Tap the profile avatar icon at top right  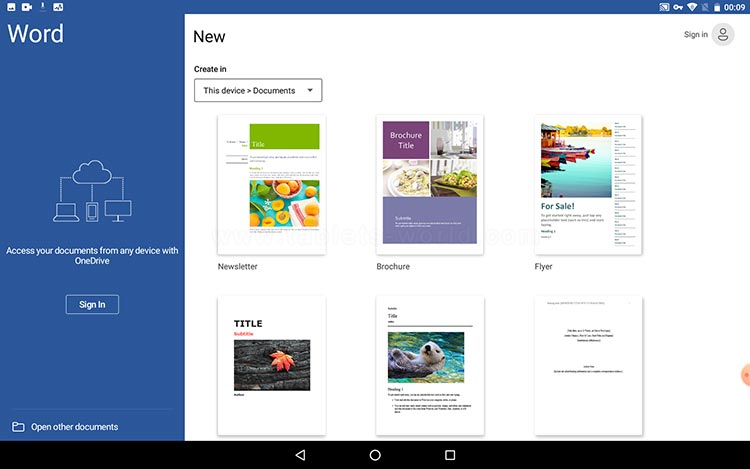click(x=722, y=34)
